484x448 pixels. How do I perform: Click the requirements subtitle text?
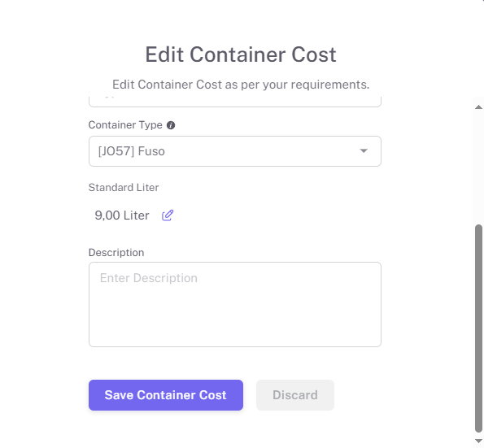click(241, 85)
